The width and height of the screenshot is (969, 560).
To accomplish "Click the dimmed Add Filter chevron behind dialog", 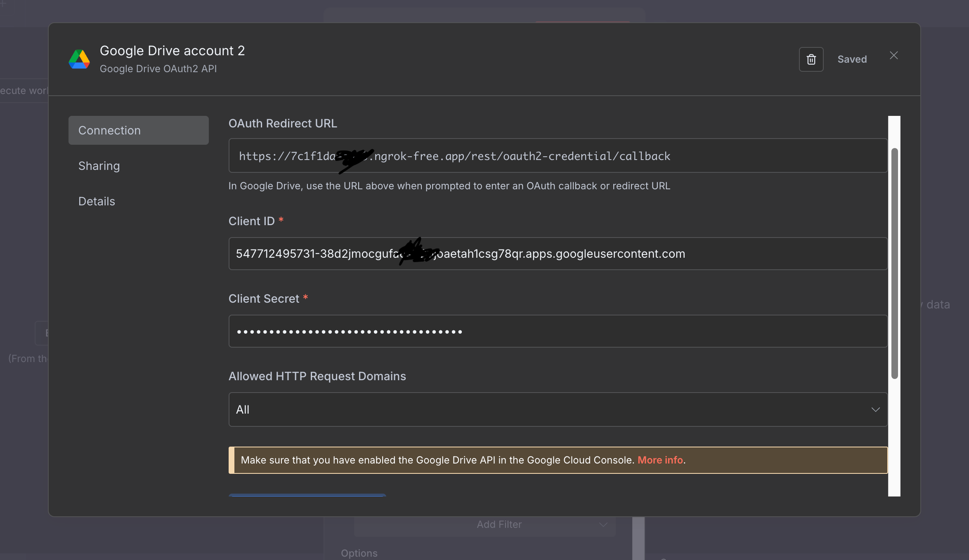I will (603, 525).
